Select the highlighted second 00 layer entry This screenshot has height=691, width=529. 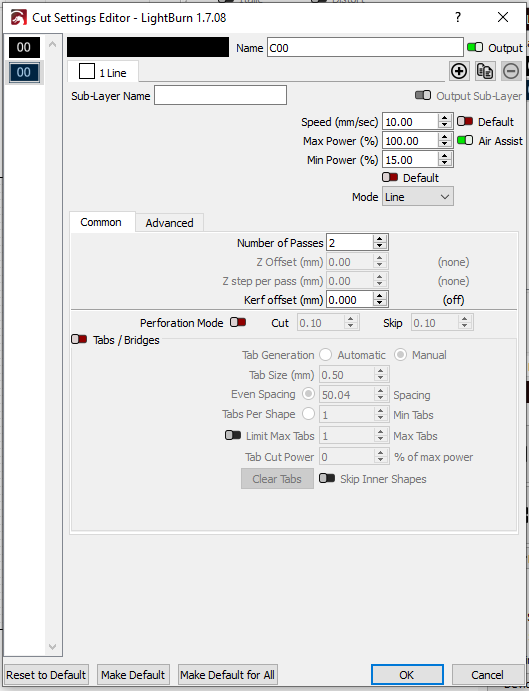[24, 72]
